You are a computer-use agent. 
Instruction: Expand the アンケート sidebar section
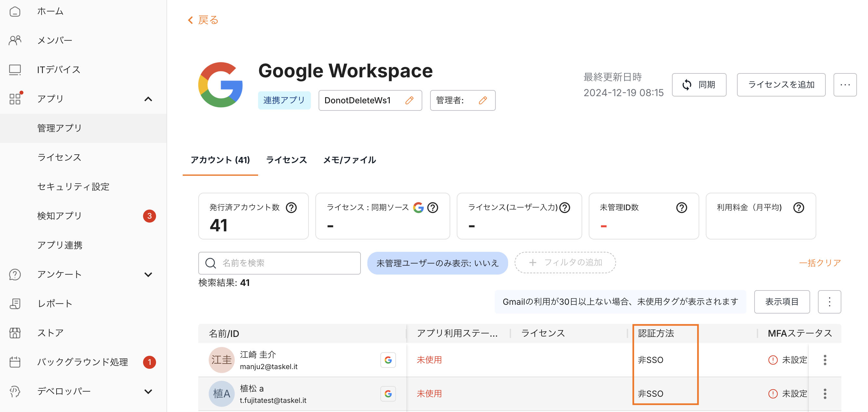148,275
